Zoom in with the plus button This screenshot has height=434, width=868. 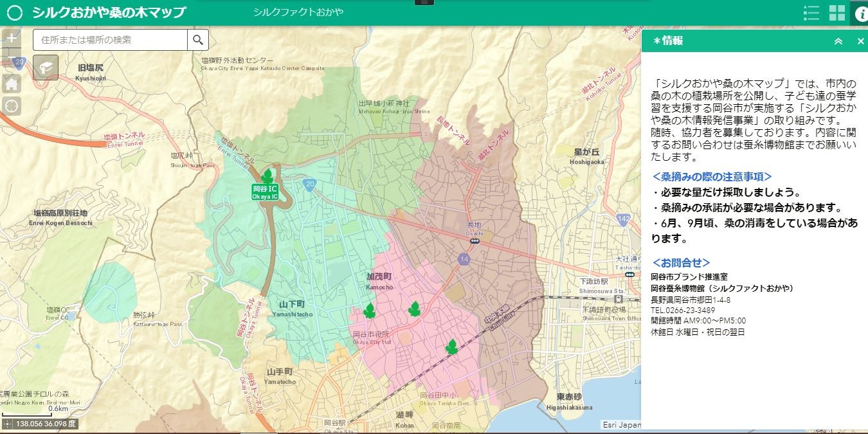pyautogui.click(x=12, y=38)
